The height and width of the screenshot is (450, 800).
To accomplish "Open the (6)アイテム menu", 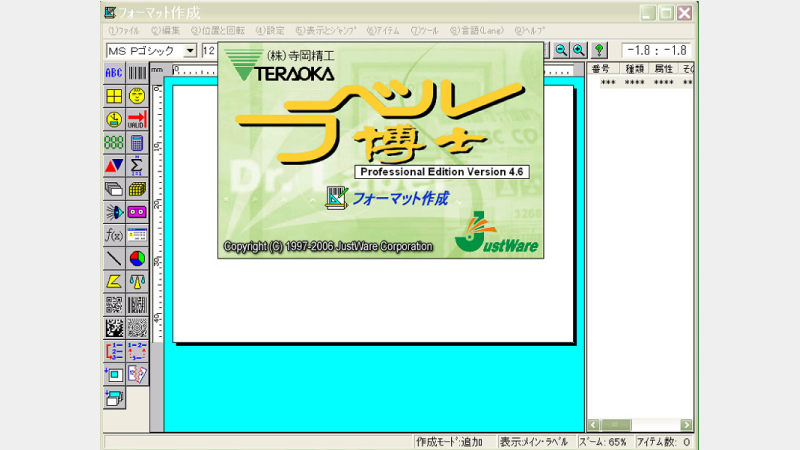I will [x=383, y=31].
